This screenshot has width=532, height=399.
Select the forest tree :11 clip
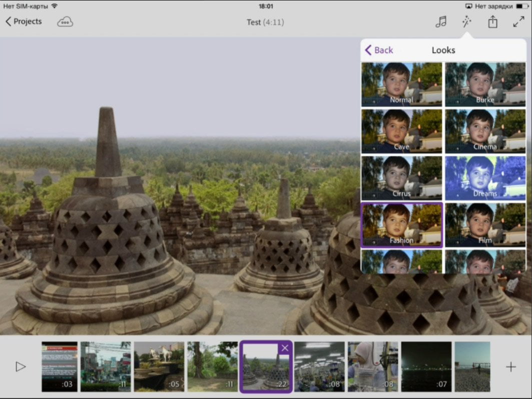[x=212, y=367]
